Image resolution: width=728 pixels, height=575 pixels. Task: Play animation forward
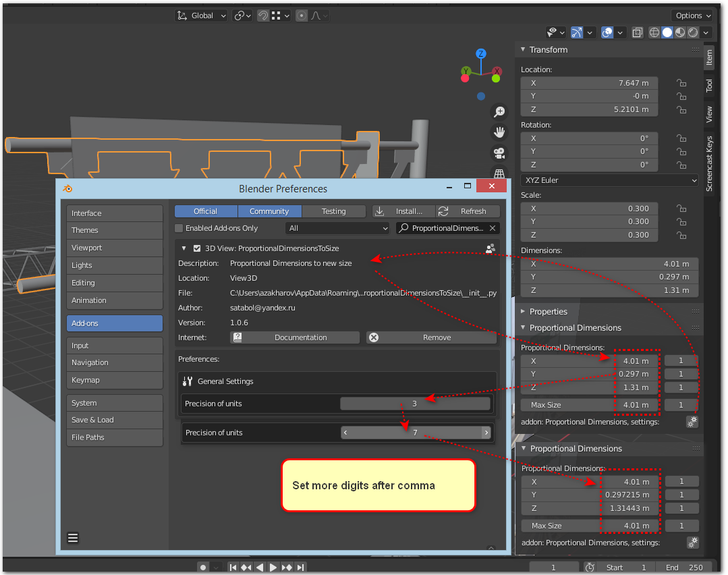(x=273, y=567)
